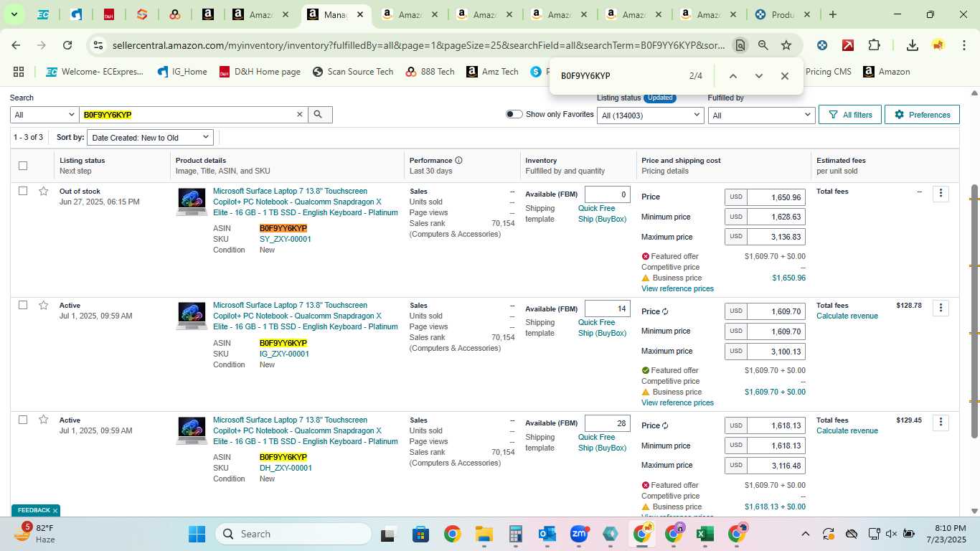The height and width of the screenshot is (551, 980).
Task: Go to next find-in-page match
Action: [758, 76]
